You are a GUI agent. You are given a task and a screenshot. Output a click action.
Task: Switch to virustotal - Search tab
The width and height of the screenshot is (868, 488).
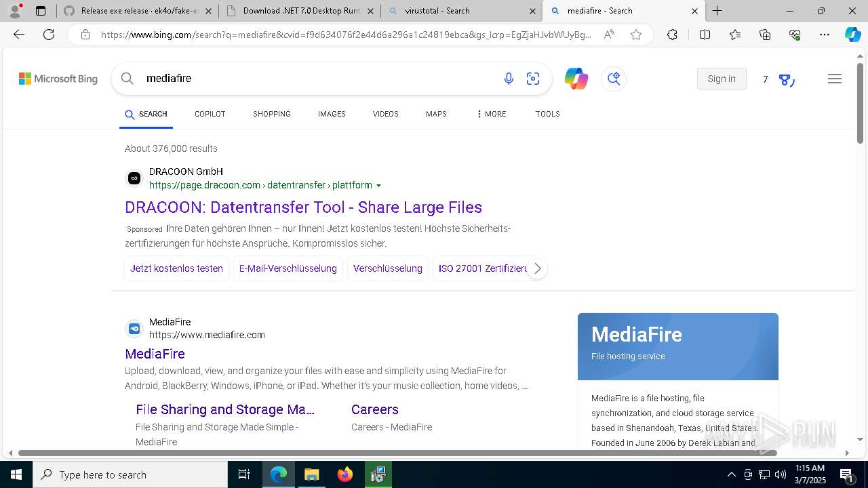[x=461, y=11]
